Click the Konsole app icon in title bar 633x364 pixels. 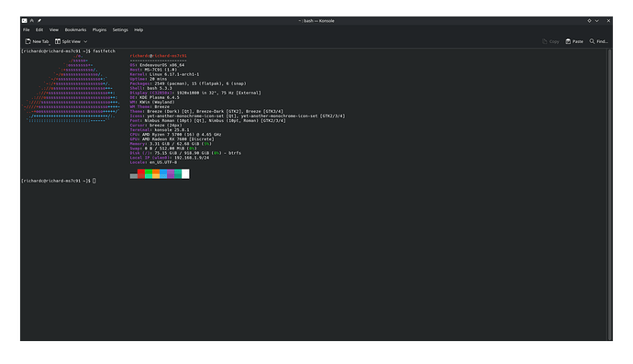point(24,20)
